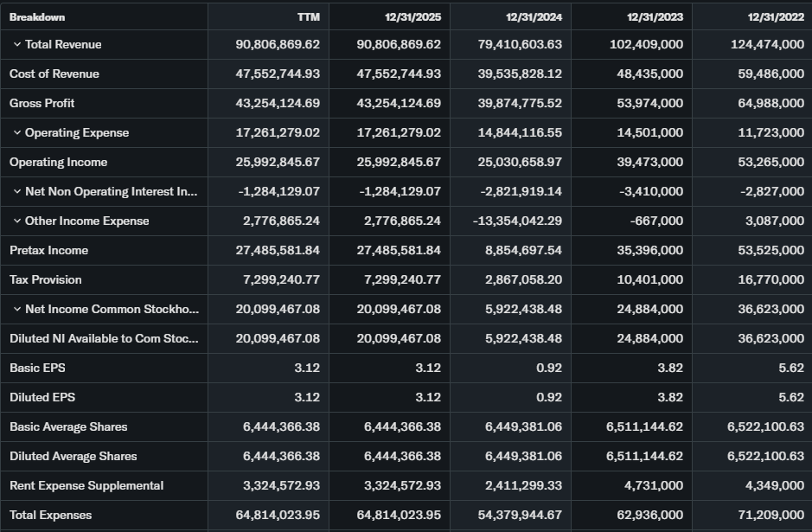Select the TTM column header
Screen dimensions: 812x532
tap(308, 17)
